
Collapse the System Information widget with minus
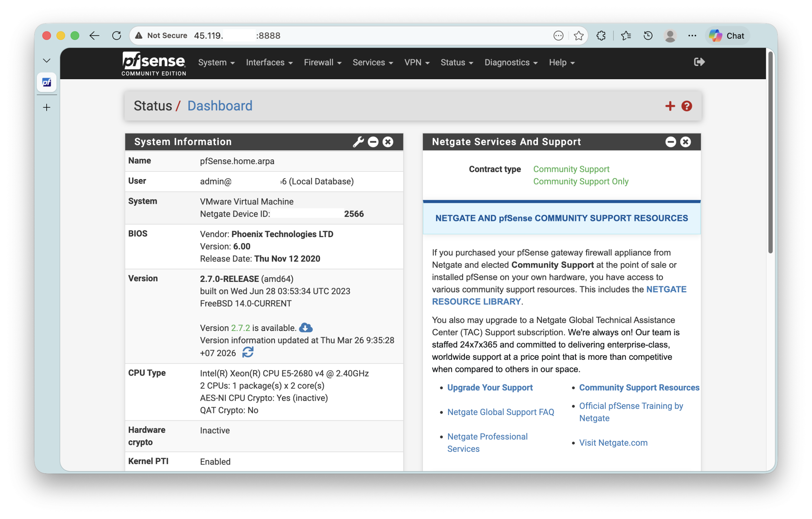coord(373,142)
